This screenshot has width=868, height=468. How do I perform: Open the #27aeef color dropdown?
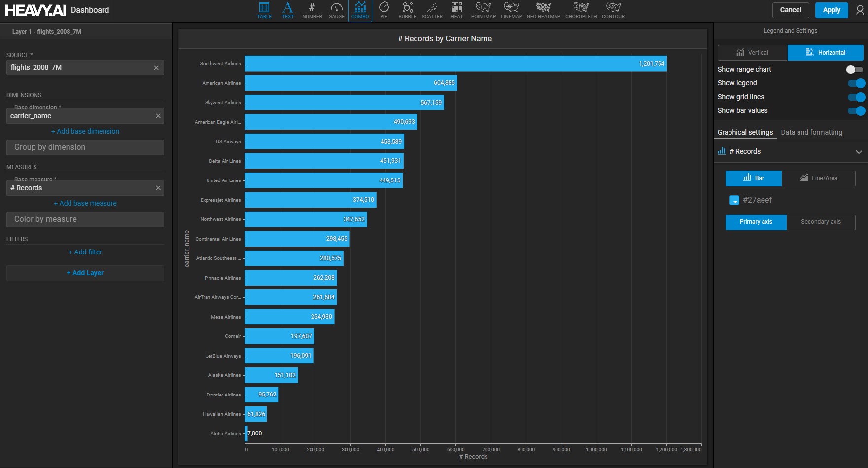coord(734,200)
